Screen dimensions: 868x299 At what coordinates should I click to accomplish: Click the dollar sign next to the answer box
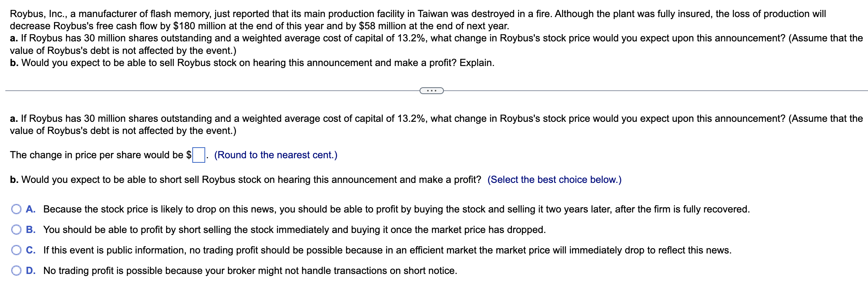click(188, 155)
